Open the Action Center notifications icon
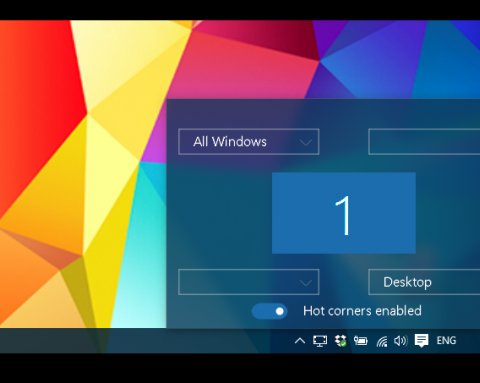 [x=421, y=341]
